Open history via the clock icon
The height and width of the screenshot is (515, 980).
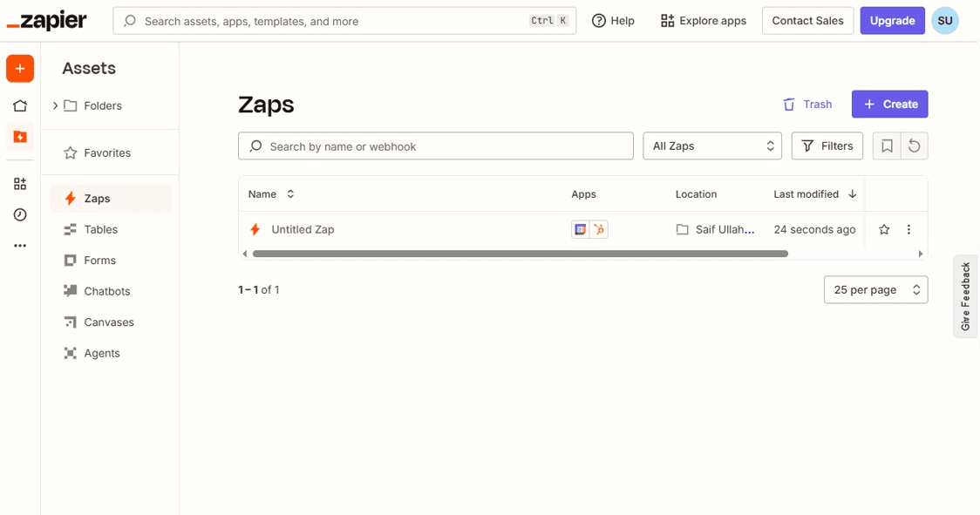coord(19,214)
